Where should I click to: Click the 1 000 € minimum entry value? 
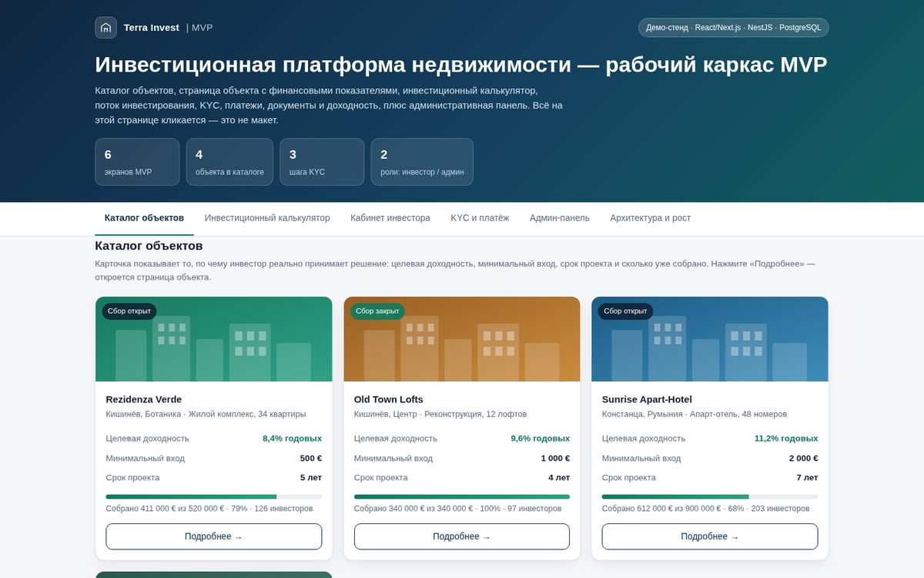click(555, 459)
